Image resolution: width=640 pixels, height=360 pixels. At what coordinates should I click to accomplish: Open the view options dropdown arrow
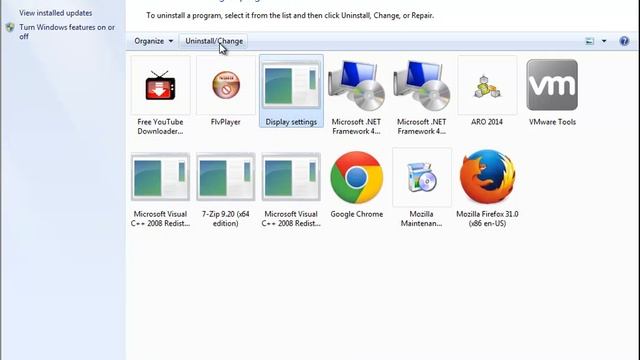pos(604,41)
